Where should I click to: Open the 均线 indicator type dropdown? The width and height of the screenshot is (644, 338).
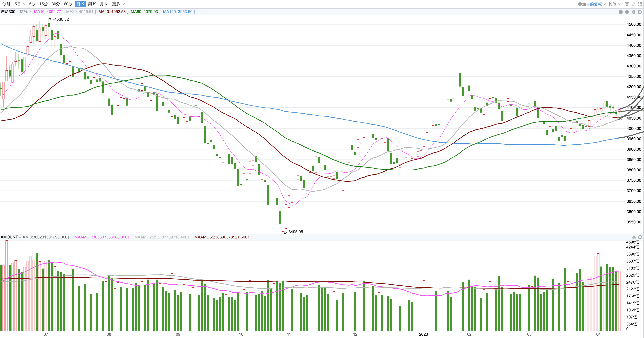tap(26, 12)
